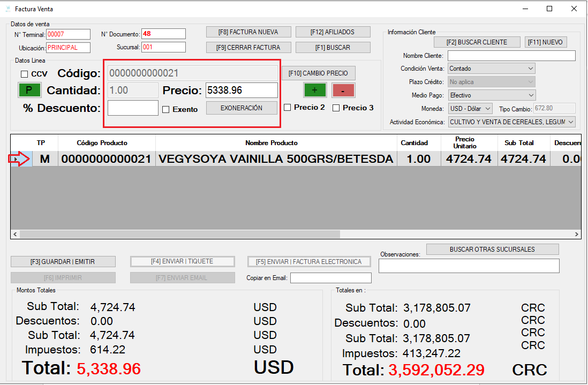Click the Factura Venta window icon

(x=8, y=9)
